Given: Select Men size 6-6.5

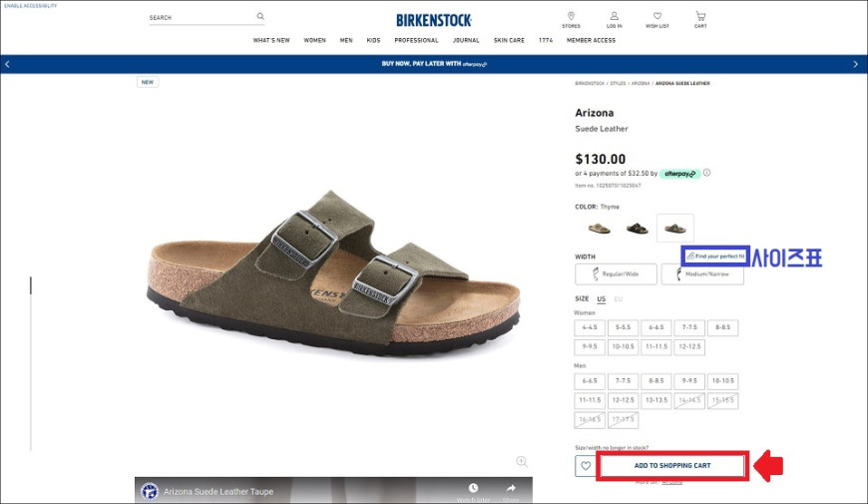Looking at the screenshot, I should (590, 381).
